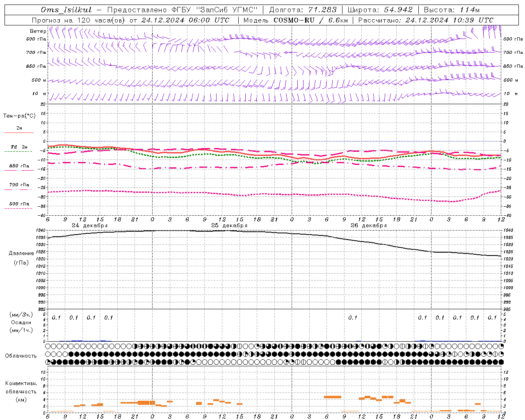This screenshot has width=525, height=420.
Task: Click the Прогноз на 120 часа(ов) text
Action: tap(79, 20)
